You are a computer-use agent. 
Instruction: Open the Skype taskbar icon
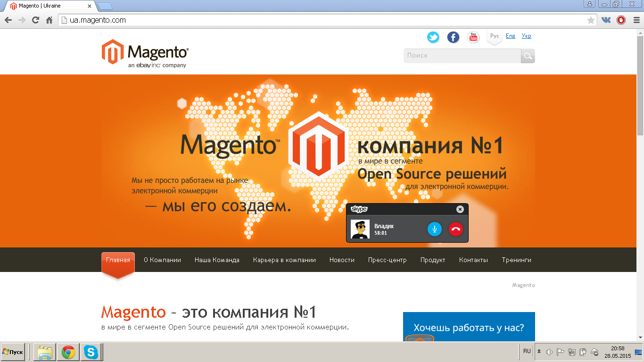click(x=91, y=352)
